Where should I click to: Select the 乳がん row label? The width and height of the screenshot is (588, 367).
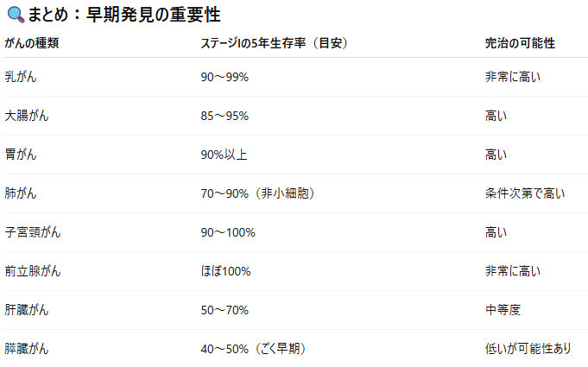(x=21, y=77)
